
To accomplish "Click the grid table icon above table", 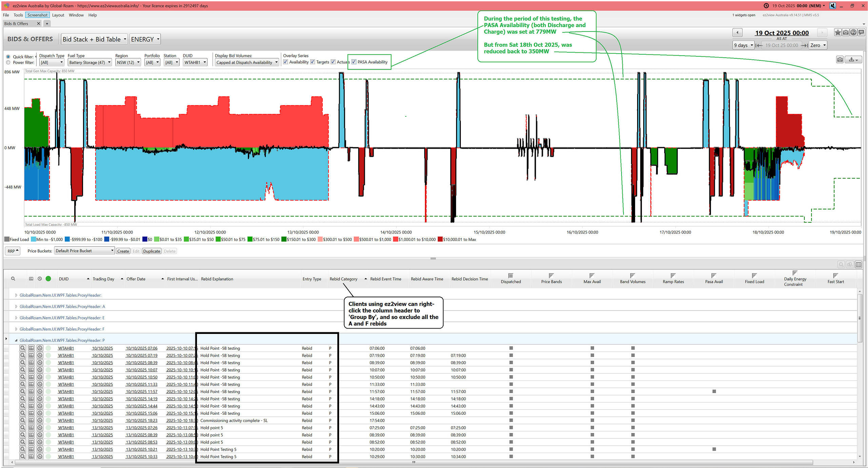I will pyautogui.click(x=859, y=265).
